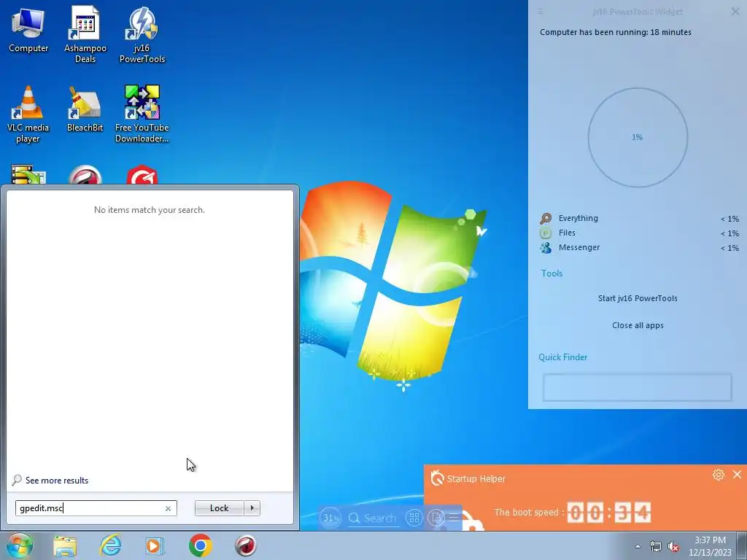Open the clock showing 3:37 PM

tap(710, 546)
